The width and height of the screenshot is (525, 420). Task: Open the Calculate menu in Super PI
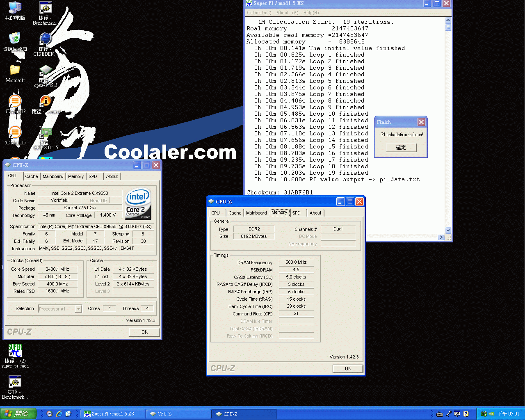[259, 13]
